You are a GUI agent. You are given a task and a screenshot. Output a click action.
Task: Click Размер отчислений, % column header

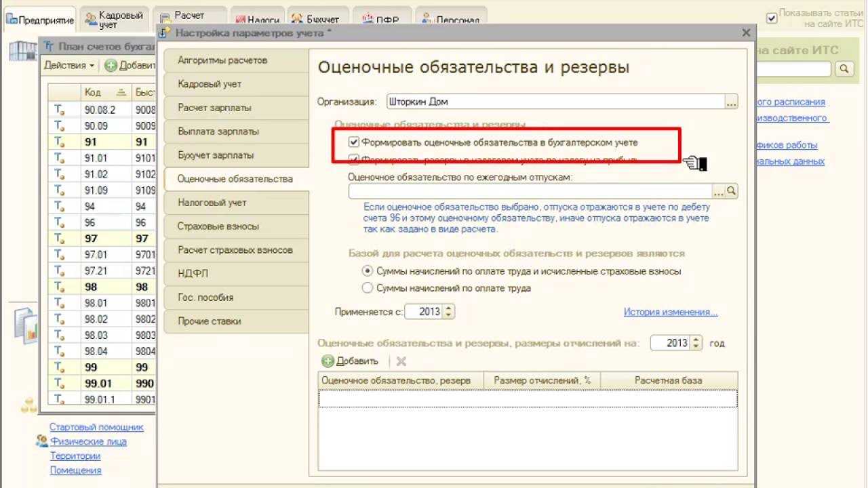click(542, 380)
